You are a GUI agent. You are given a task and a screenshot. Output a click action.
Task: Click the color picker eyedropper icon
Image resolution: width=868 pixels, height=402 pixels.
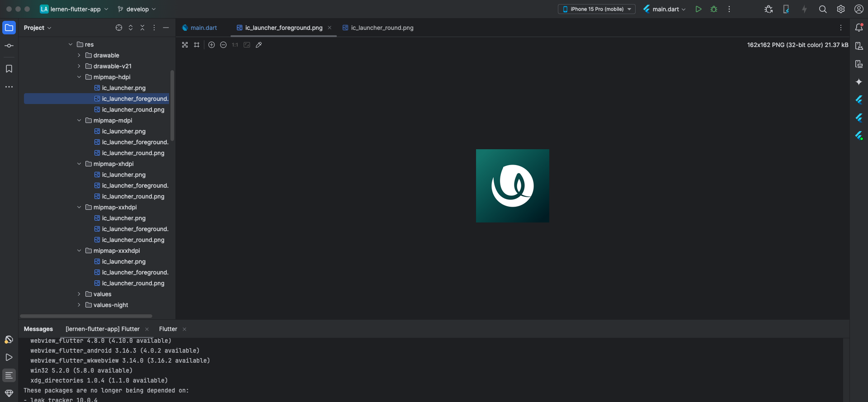[259, 45]
